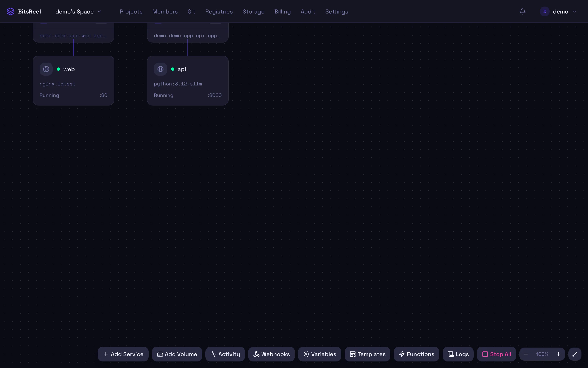This screenshot has height=368, width=588.
Task: Open the Templates panel
Action: click(x=367, y=354)
